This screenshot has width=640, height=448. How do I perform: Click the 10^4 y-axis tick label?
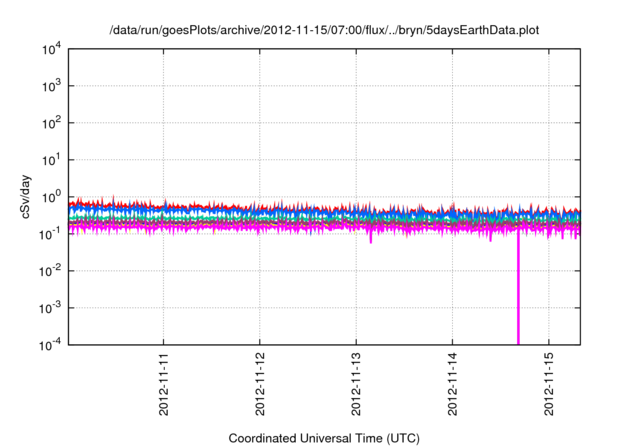click(x=52, y=49)
